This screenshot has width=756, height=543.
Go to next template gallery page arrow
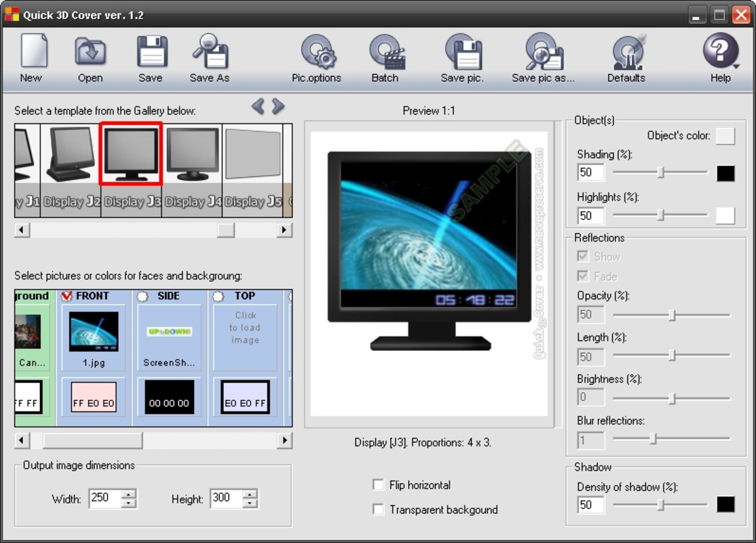click(x=278, y=106)
